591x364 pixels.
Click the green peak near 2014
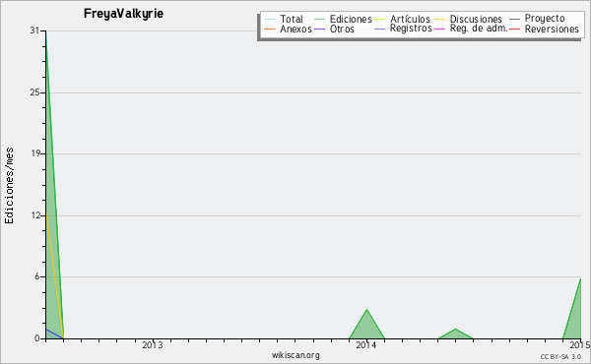click(x=366, y=326)
